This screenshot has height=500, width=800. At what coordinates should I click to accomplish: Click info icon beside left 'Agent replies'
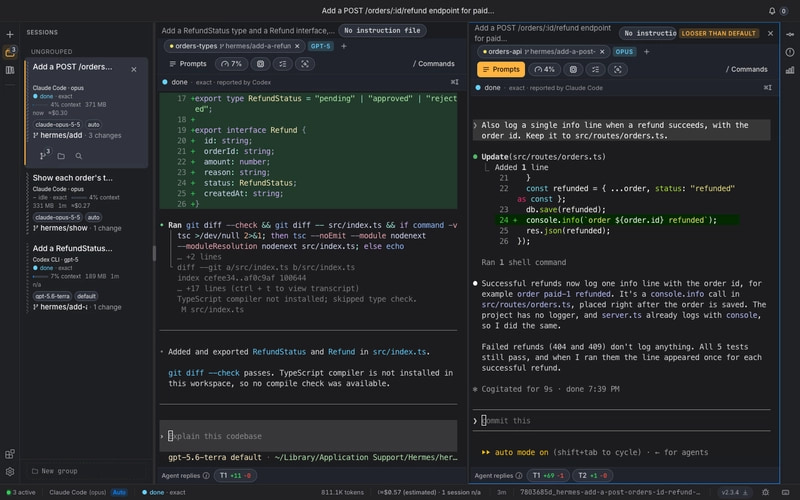coord(206,476)
